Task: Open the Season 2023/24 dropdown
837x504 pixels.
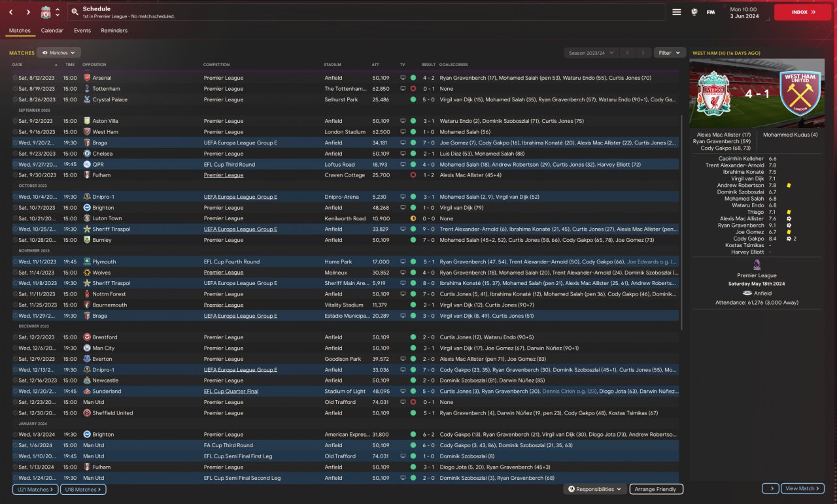Action: tap(590, 53)
